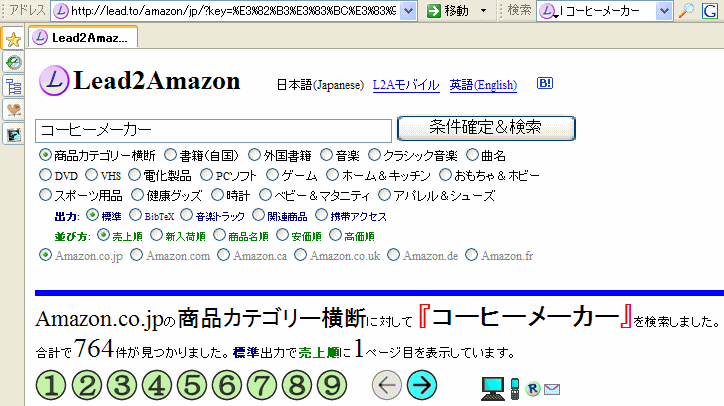Open the toolbar search box dropdown
The height and width of the screenshot is (406, 724).
(x=664, y=11)
